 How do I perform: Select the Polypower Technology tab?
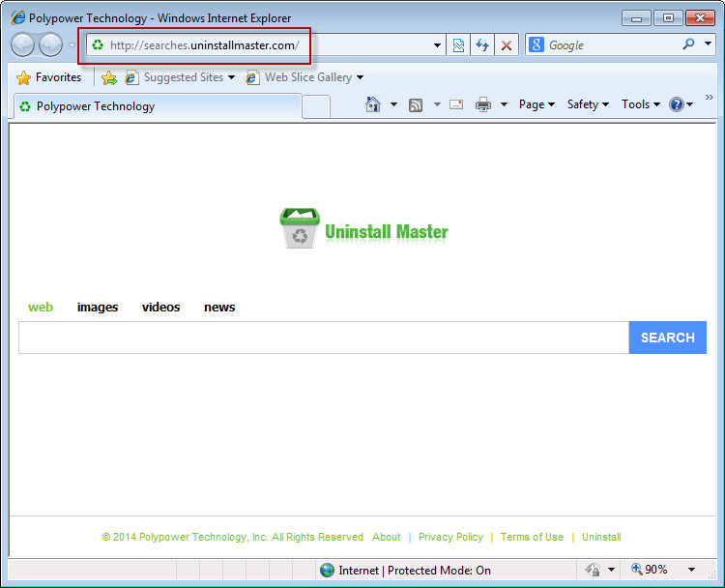159,106
